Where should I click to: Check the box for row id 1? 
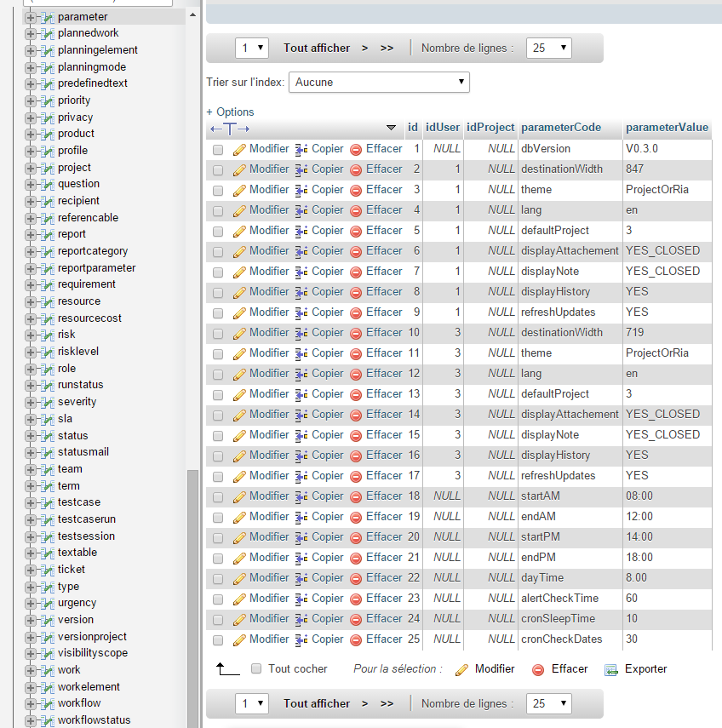point(218,149)
